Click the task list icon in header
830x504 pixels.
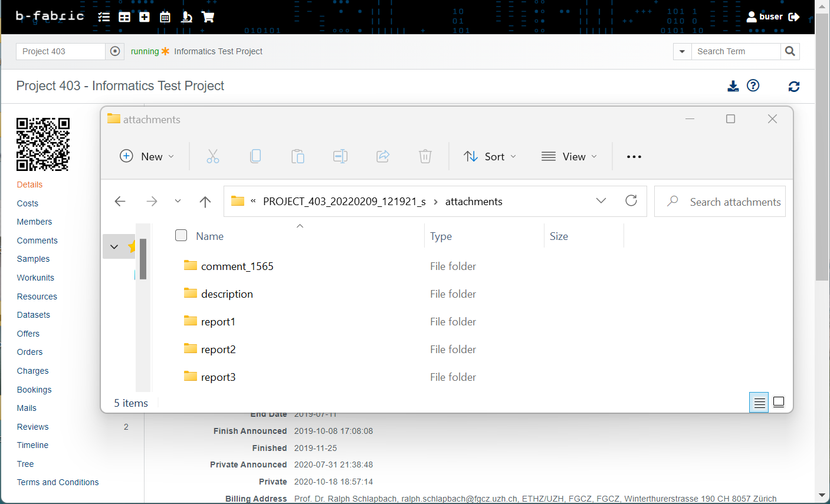point(104,17)
